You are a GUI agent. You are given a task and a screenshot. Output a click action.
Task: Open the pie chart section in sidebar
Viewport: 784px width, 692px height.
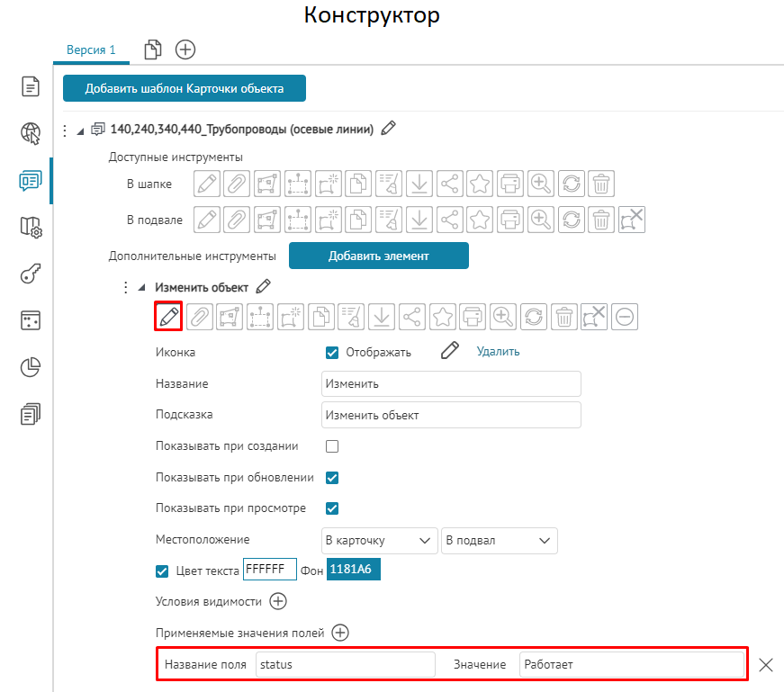pos(31,367)
